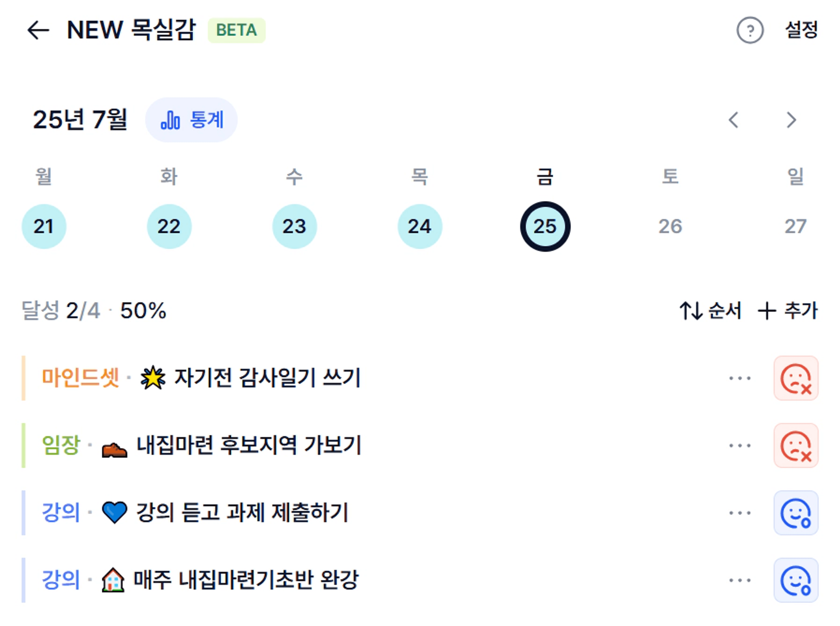Select Saturday the 26th
This screenshot has height=626, width=840.
point(670,226)
